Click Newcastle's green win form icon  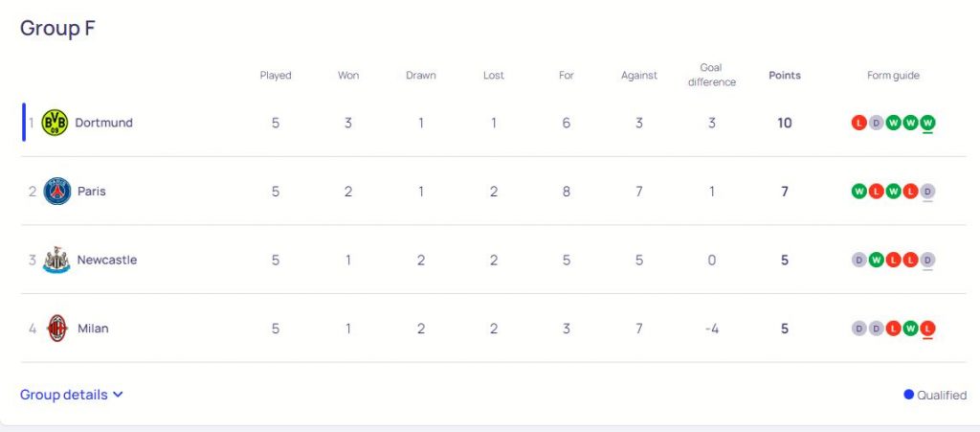pos(876,260)
